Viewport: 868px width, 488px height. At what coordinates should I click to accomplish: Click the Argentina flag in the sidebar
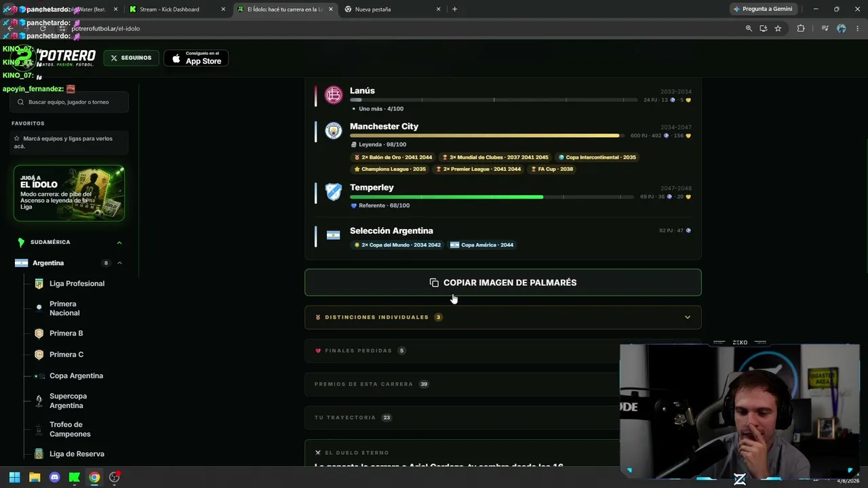point(21,263)
